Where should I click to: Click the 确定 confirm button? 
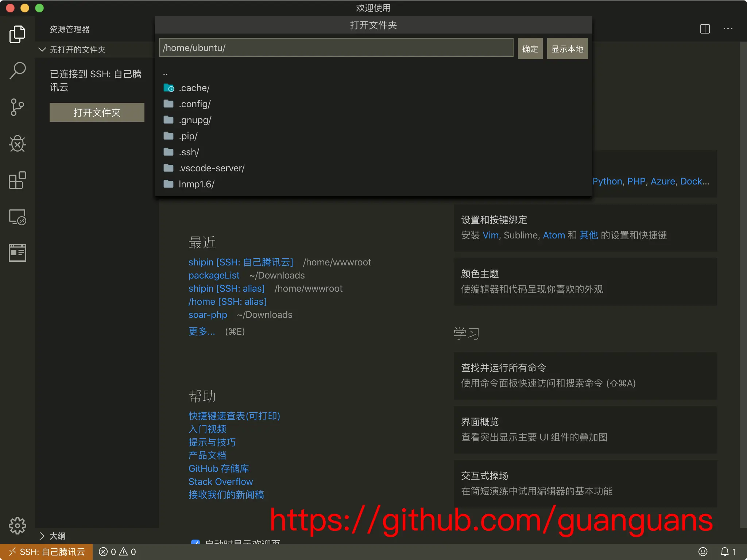(x=530, y=48)
